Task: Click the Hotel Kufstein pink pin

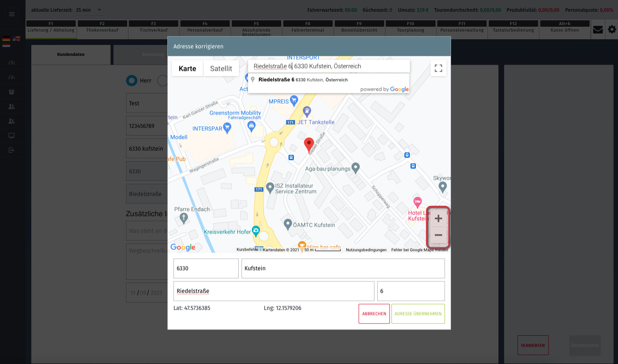Action: tap(417, 202)
